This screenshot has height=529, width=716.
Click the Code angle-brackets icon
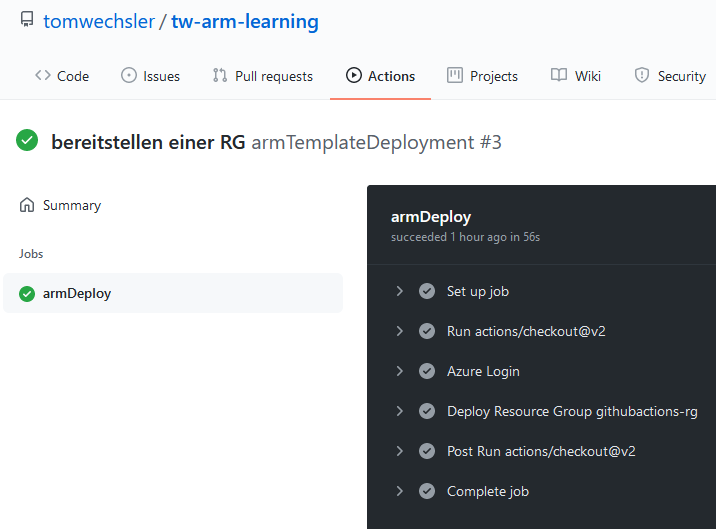point(43,75)
